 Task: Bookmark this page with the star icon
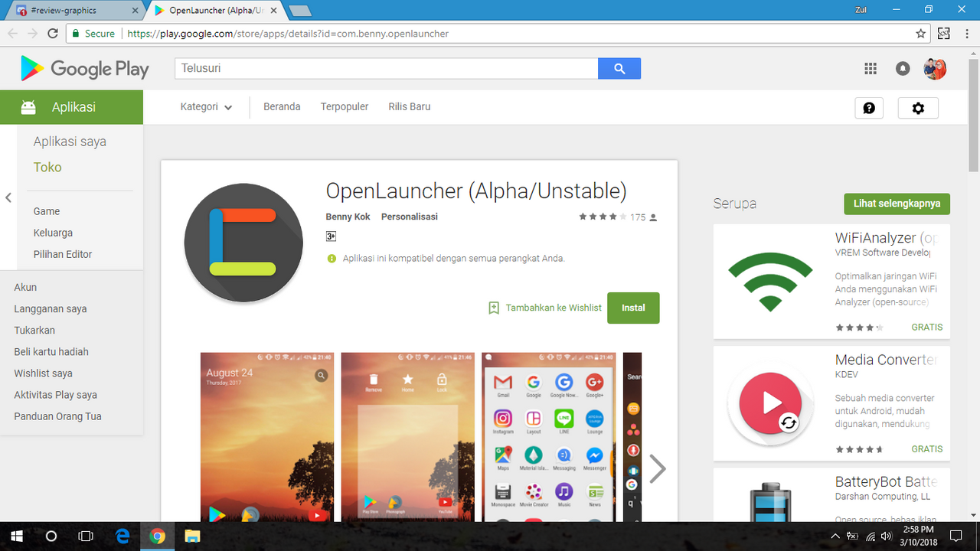tap(921, 34)
